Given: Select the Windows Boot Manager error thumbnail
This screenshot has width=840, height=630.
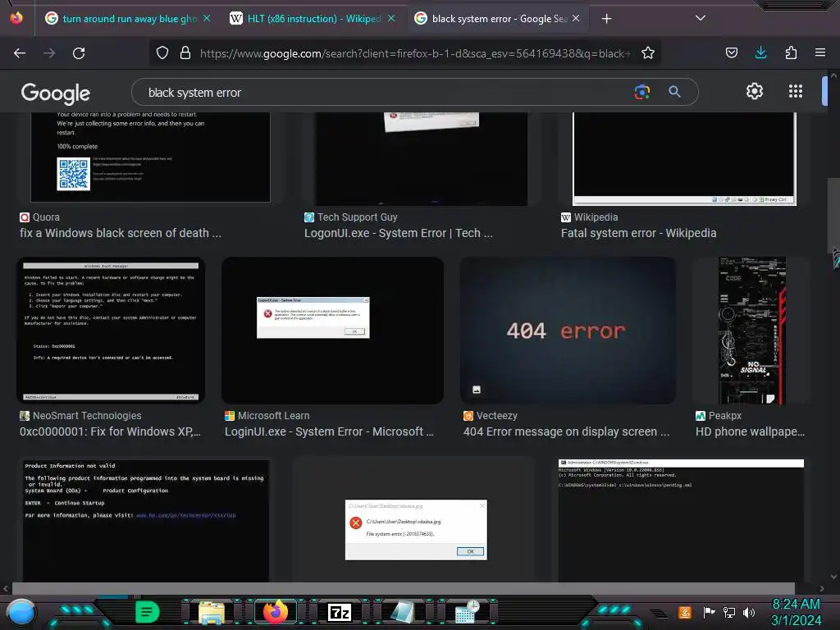Looking at the screenshot, I should [x=111, y=331].
